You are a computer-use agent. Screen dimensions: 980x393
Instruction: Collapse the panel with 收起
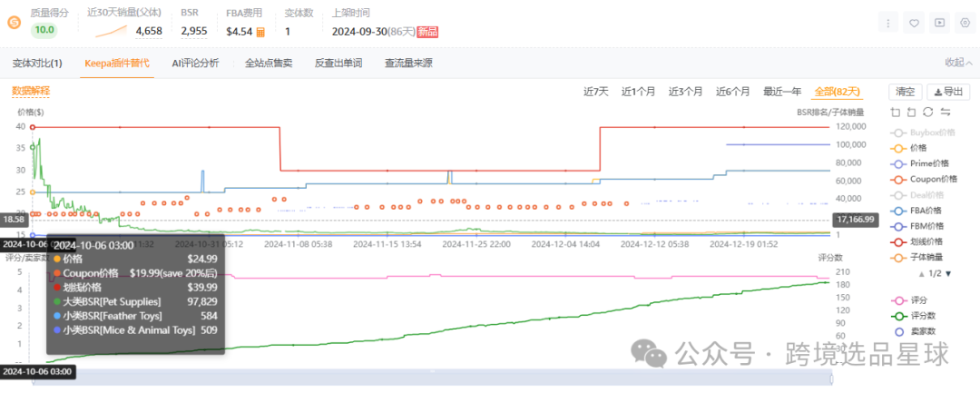pos(958,63)
